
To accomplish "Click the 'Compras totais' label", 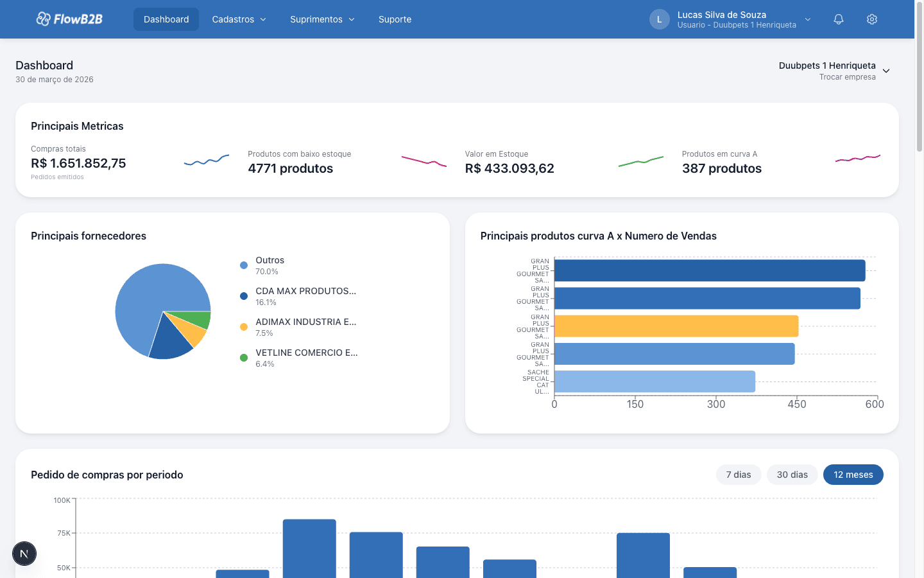I will click(58, 149).
